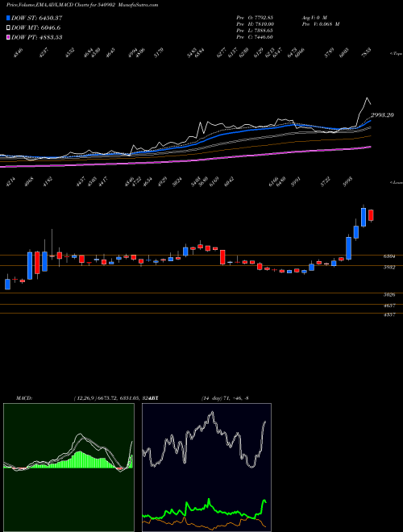This screenshot has width=403, height=532.
Task: Click the ADX '(14 day) 71, +46, -8' text
Action: pos(225,397)
